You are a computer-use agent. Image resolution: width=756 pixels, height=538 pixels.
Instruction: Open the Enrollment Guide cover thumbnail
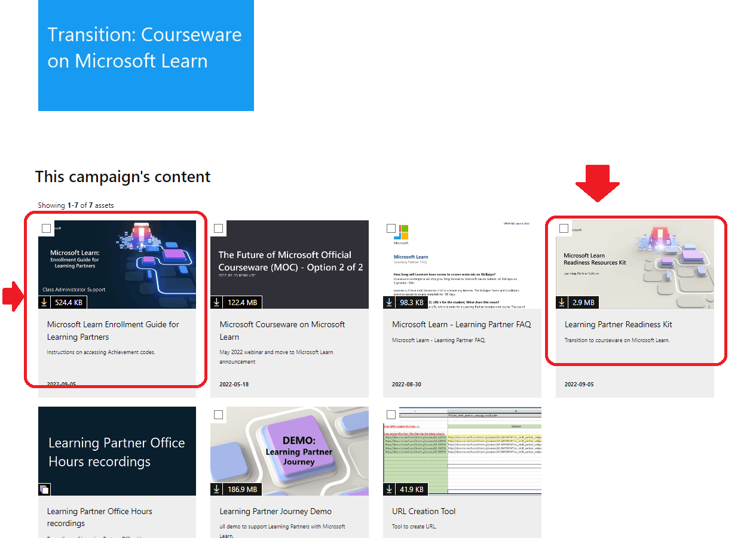(x=117, y=265)
